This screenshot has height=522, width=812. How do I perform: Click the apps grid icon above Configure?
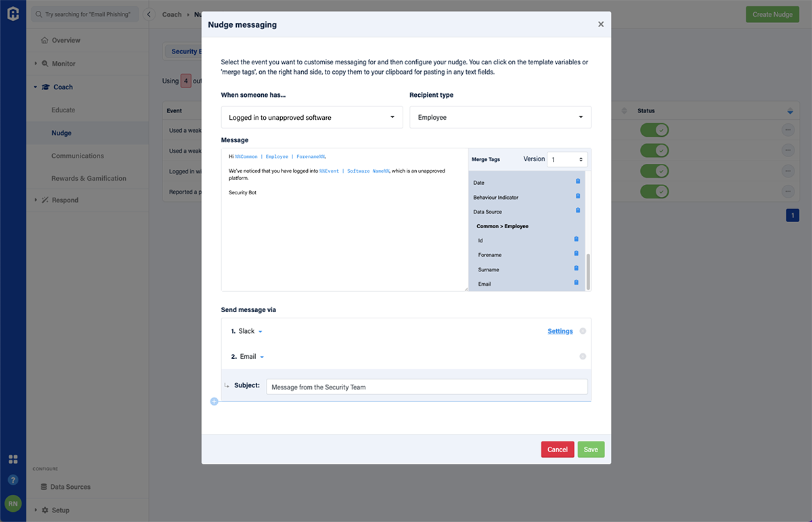[12, 458]
